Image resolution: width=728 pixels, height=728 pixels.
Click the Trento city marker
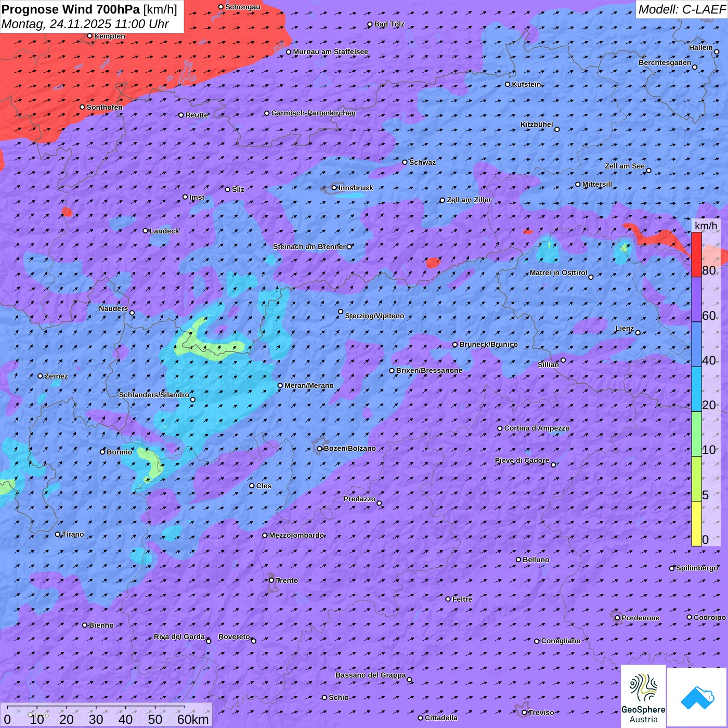pyautogui.click(x=271, y=580)
